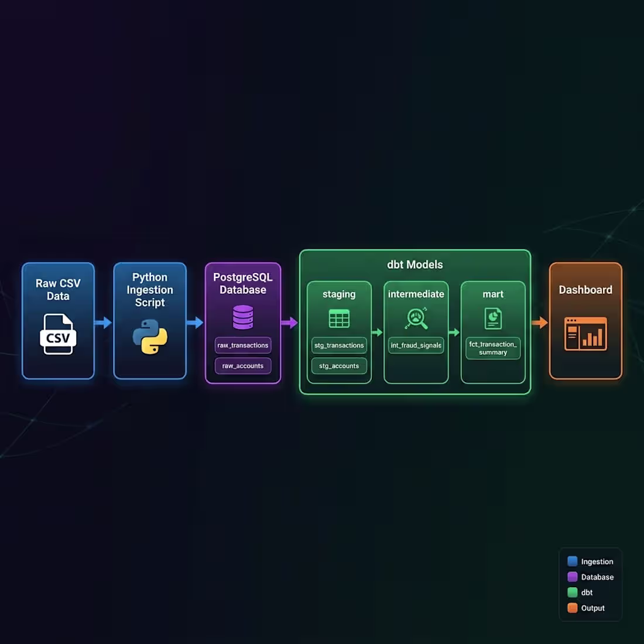This screenshot has width=644, height=644.
Task: Click the 'staging' label
Action: (339, 294)
